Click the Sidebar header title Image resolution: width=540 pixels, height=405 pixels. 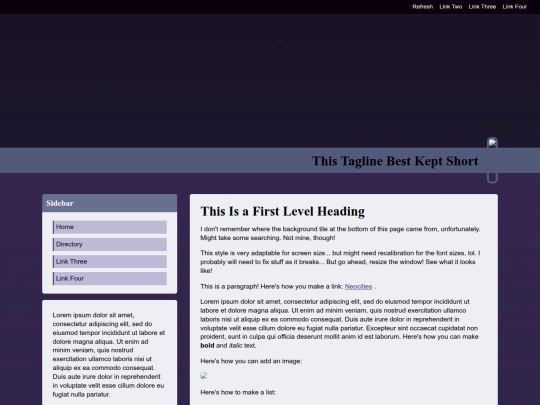tap(60, 203)
